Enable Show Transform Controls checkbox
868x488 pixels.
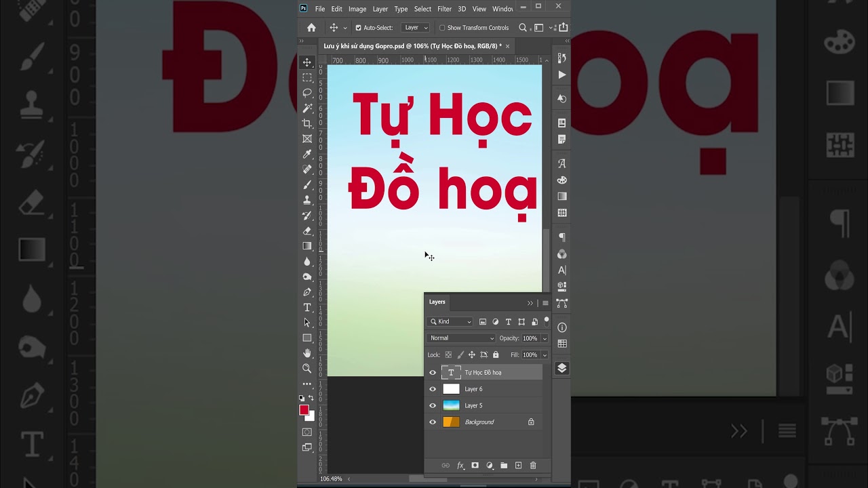(442, 28)
